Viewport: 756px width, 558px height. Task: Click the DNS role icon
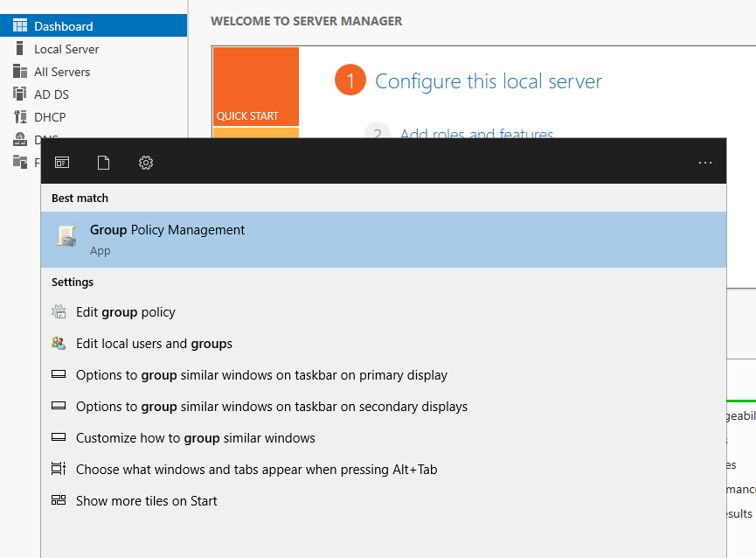20,139
